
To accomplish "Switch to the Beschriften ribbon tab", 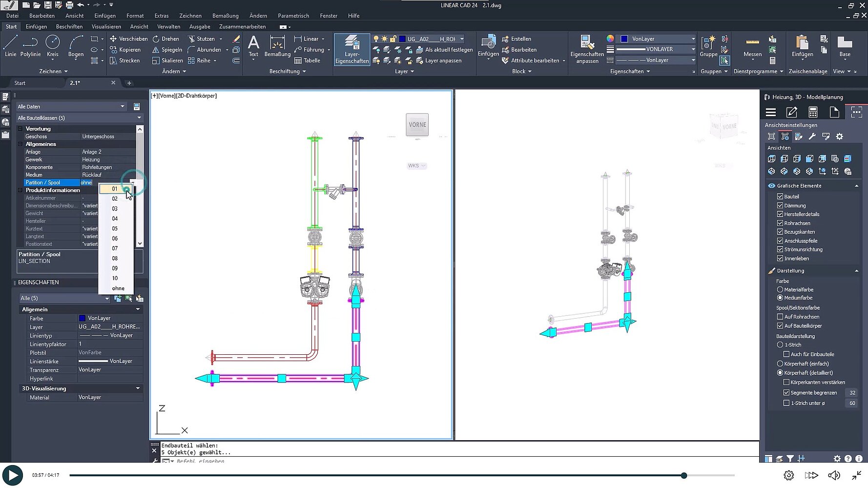I will point(69,27).
